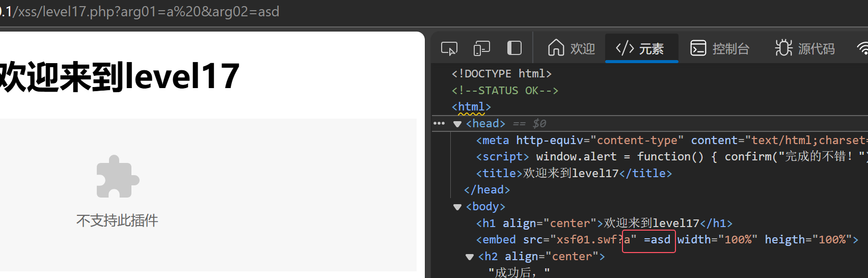Open the 欢迎 welcome tab
The image size is (868, 278).
click(571, 48)
